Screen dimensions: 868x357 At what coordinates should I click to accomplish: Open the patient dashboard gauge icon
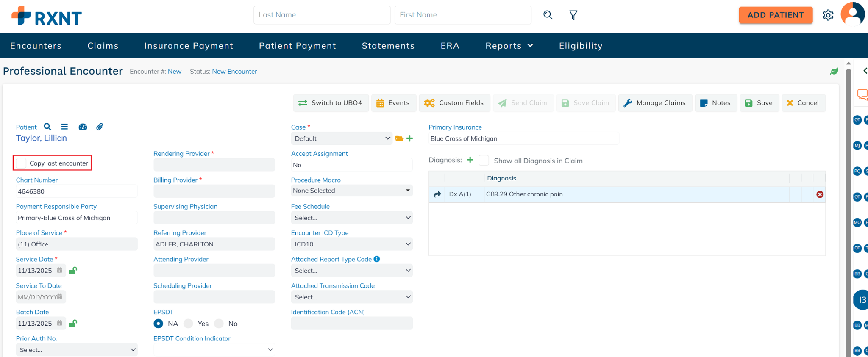pos(83,127)
